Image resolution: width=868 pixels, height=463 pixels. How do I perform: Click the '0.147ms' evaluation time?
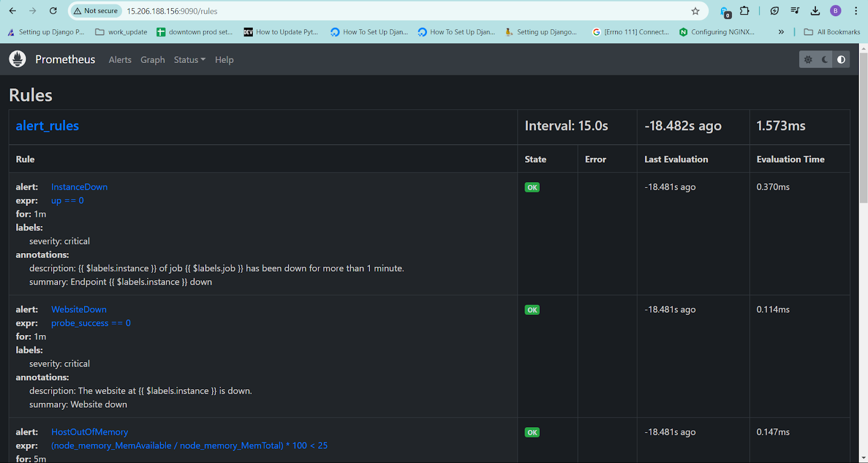pos(773,432)
